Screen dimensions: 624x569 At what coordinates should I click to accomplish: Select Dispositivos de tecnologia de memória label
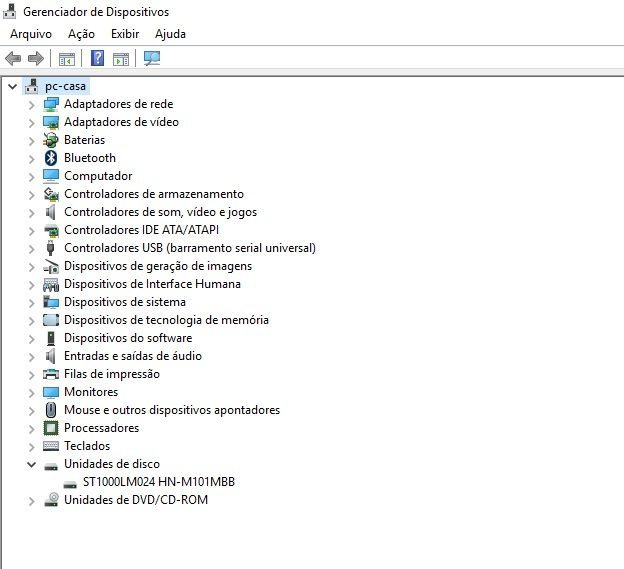[166, 320]
